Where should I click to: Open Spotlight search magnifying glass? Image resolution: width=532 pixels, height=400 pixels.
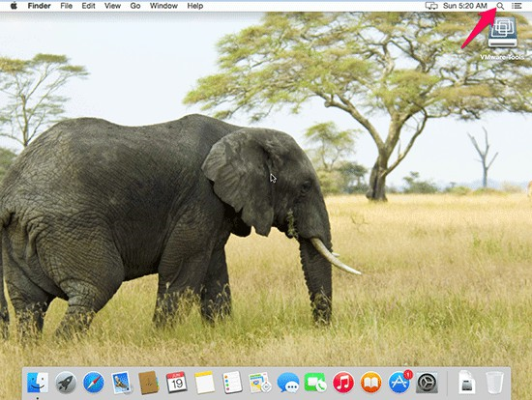(x=500, y=6)
